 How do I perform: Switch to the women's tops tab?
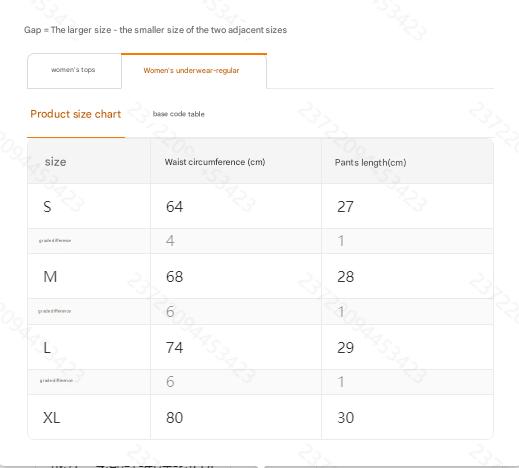[74, 71]
